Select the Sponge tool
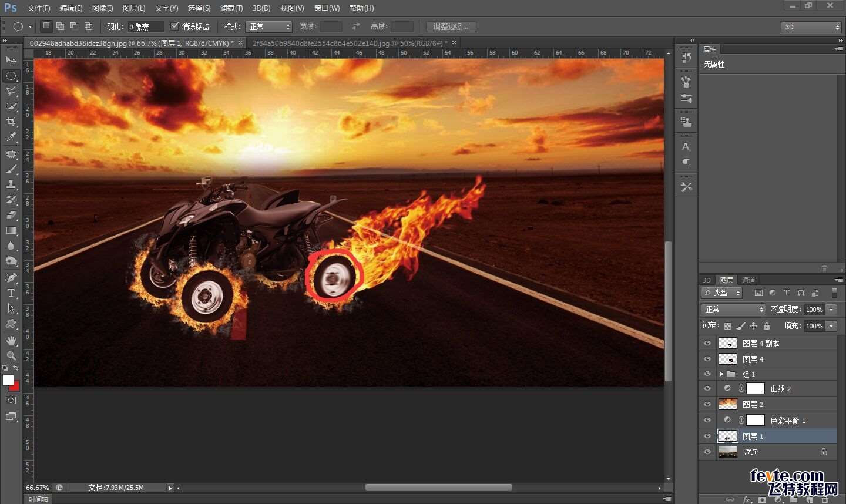Screen dimensions: 846x504 (11, 261)
